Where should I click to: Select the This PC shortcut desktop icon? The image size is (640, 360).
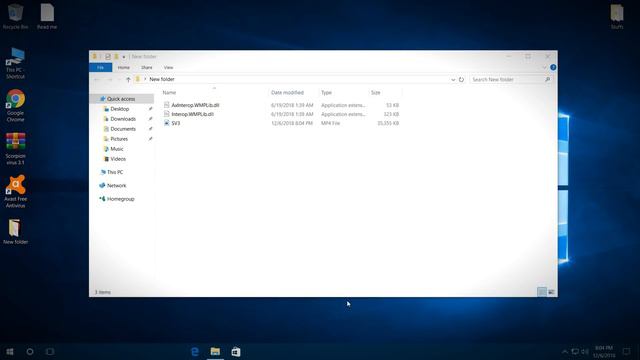pos(16,63)
